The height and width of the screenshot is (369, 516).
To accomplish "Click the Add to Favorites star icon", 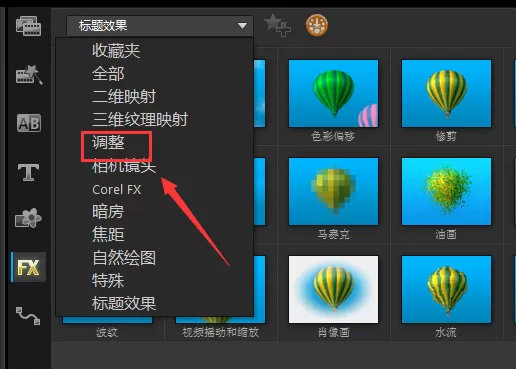I will coord(277,25).
